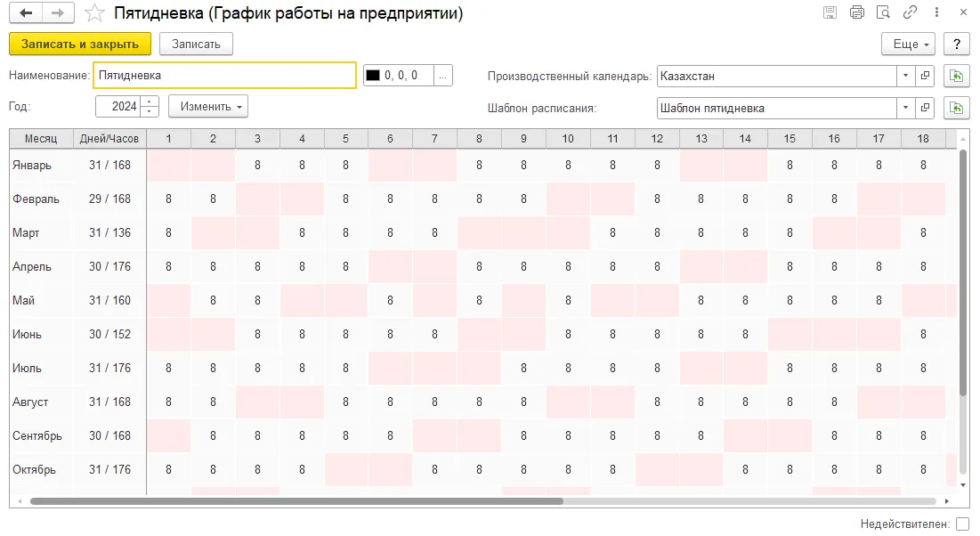Open the Еще dropdown menu

909,44
